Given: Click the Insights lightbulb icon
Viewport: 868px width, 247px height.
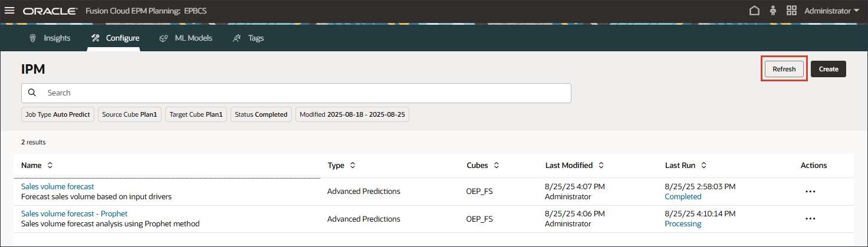Looking at the screenshot, I should (x=33, y=38).
